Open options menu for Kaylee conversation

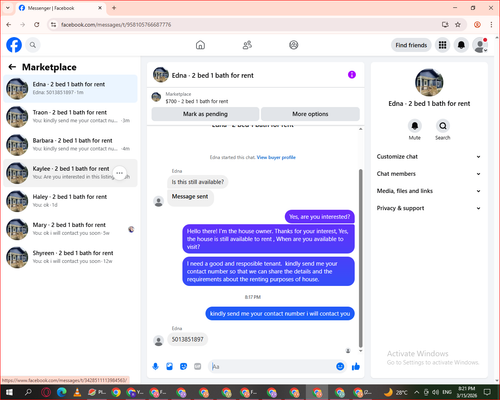120,173
